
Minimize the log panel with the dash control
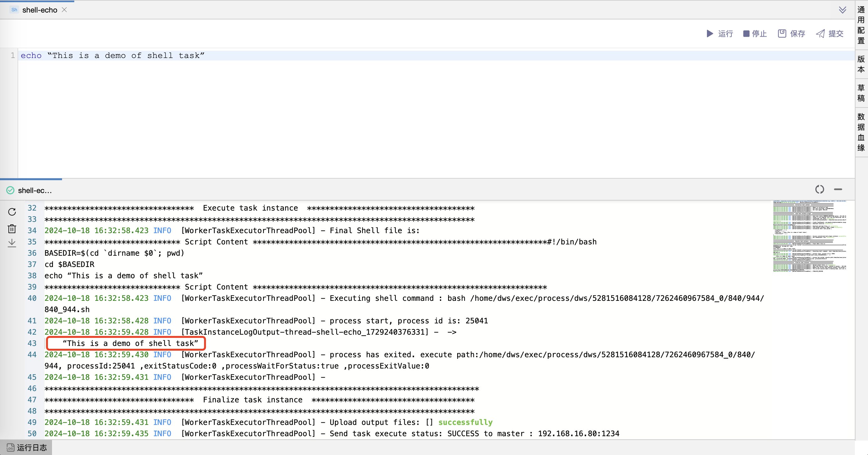coord(838,190)
